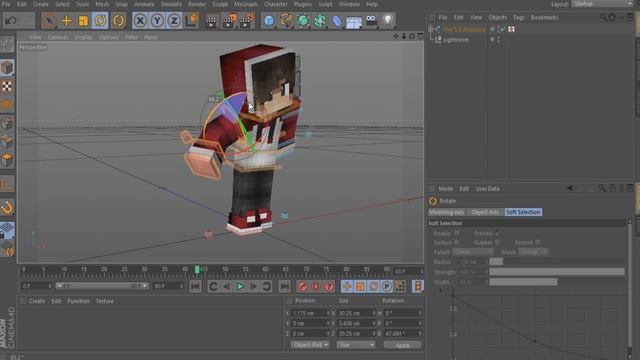Render the active view clapperboard icon
The width and height of the screenshot is (640, 360).
pos(211,20)
